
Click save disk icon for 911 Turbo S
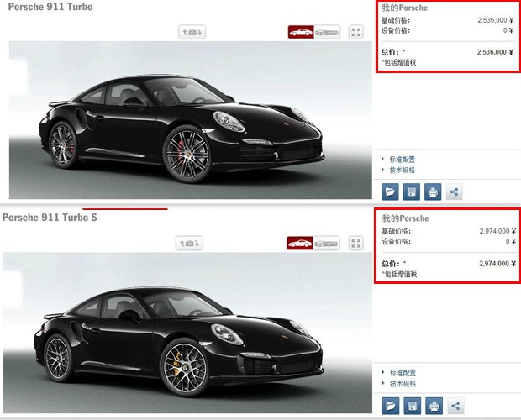(412, 406)
